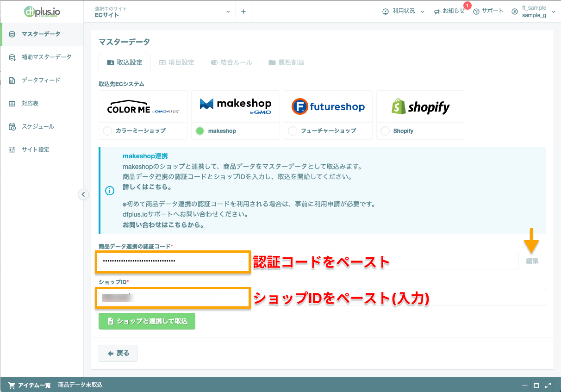
Task: Open the お問い合わせはこちらから link
Action: point(164,225)
